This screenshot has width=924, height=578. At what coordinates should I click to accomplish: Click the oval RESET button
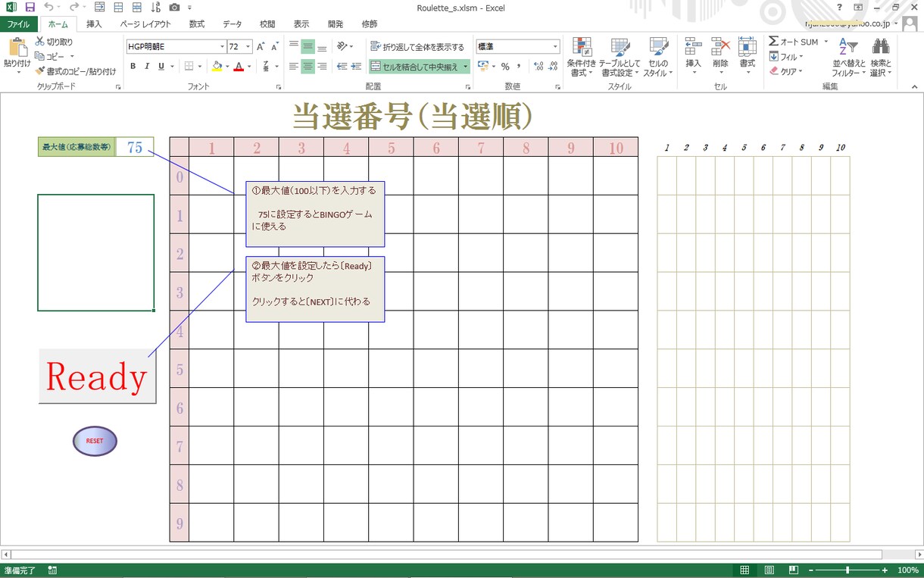pos(95,441)
